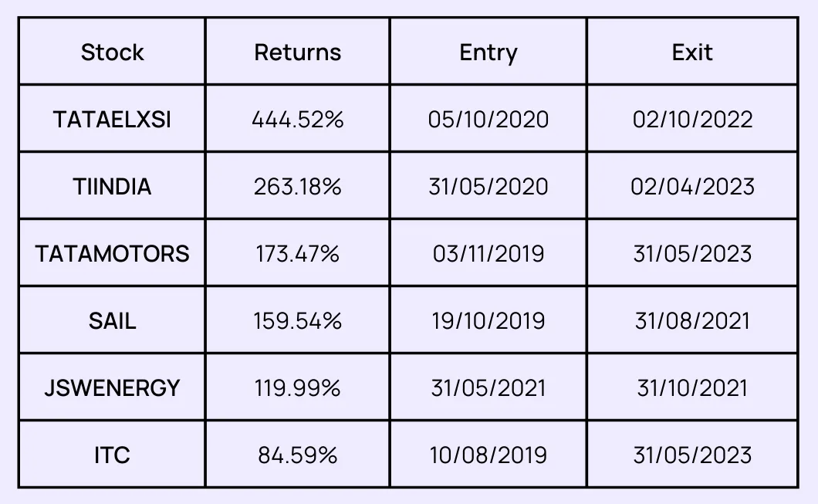Click the 159.54% returns value
This screenshot has width=818, height=504.
click(297, 321)
